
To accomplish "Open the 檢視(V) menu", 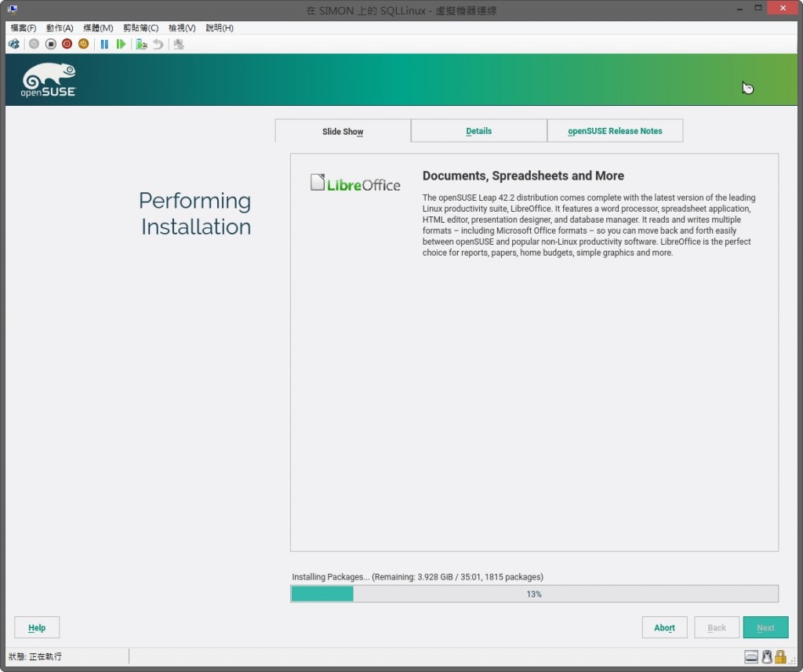I will pyautogui.click(x=182, y=27).
